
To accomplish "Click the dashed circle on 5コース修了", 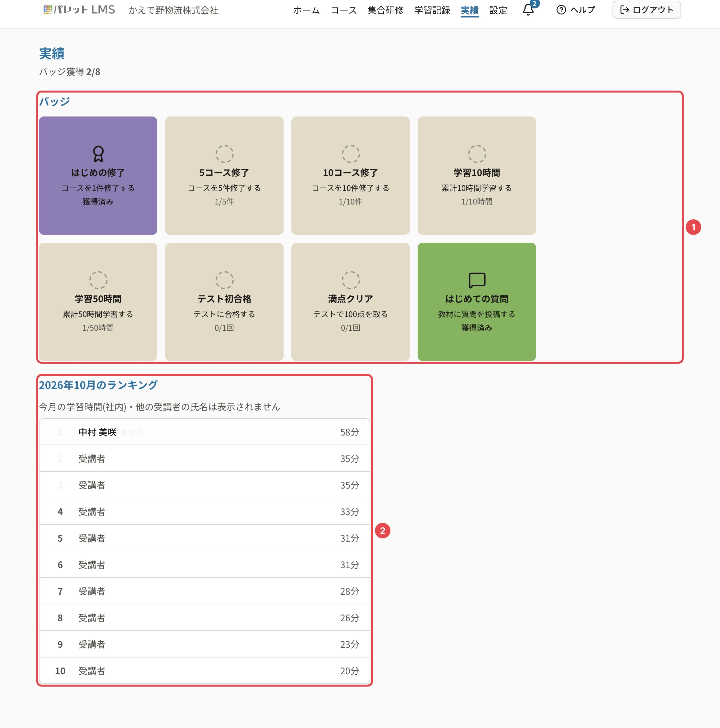I will 224,154.
